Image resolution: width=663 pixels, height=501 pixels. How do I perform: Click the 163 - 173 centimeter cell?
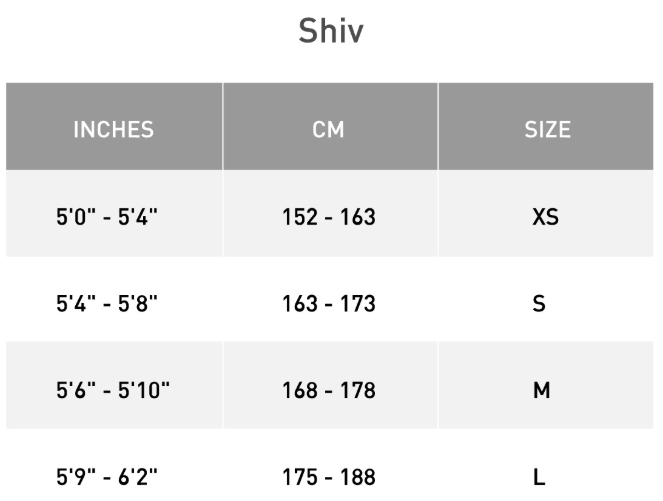point(329,303)
